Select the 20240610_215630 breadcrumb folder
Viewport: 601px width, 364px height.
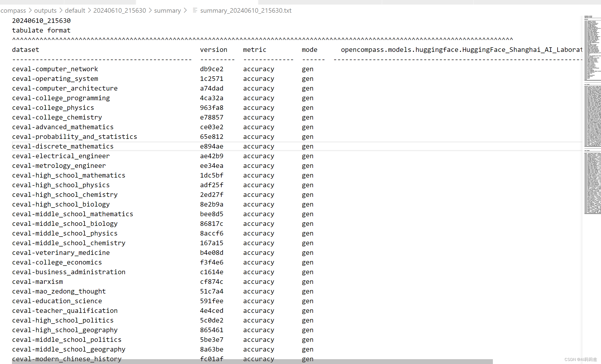point(120,10)
